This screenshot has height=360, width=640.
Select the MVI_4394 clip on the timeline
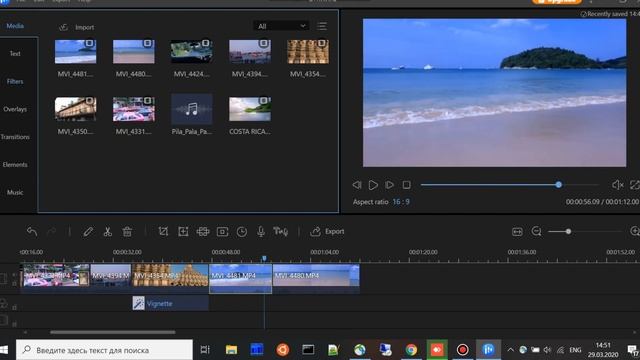(x=111, y=279)
